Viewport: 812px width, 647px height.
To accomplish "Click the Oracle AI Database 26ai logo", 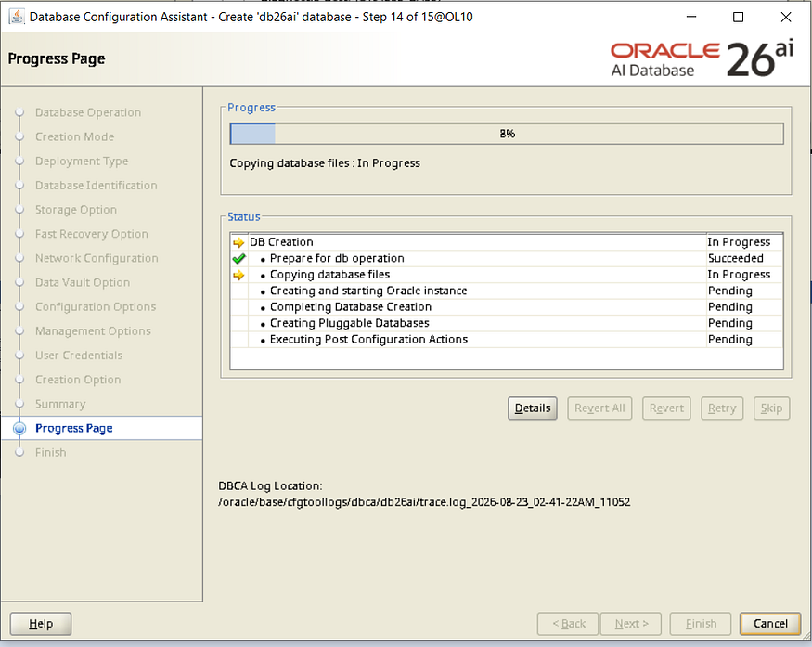I will [x=702, y=59].
